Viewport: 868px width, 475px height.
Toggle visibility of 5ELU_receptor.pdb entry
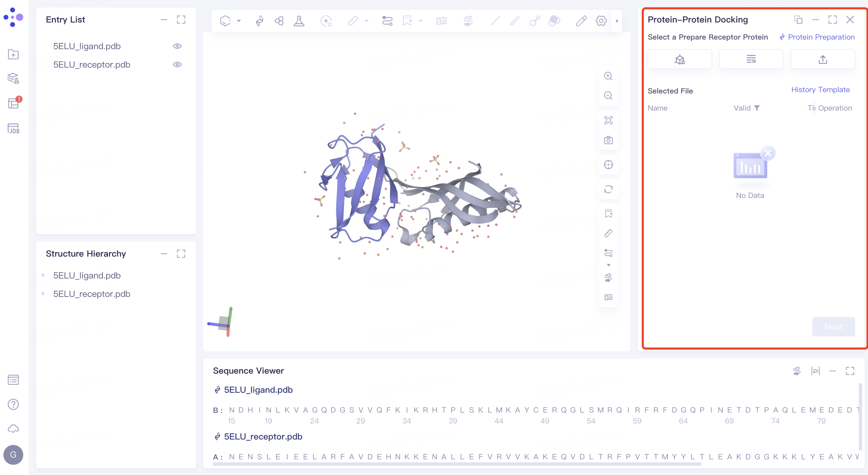177,64
